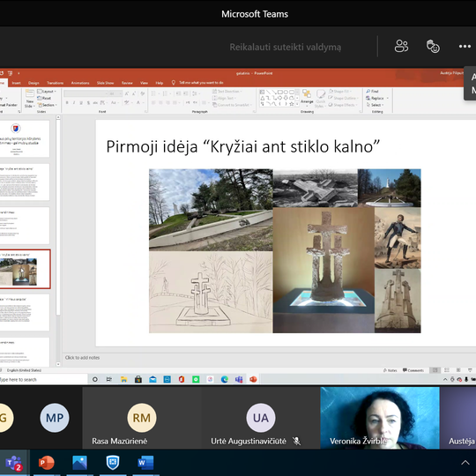Open the Review ribbon tab
This screenshot has width=476, height=476.
point(127,83)
